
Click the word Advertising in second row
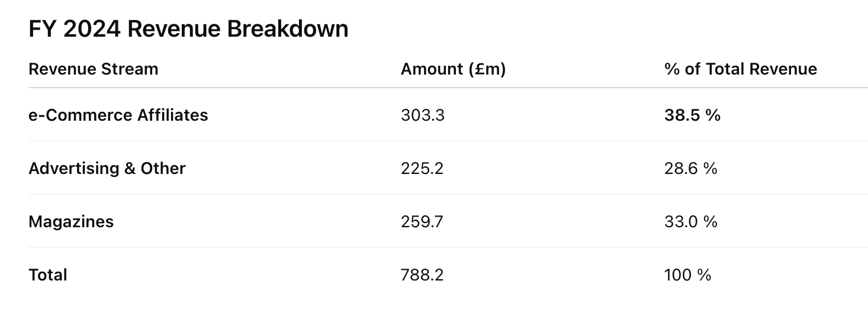[74, 169]
